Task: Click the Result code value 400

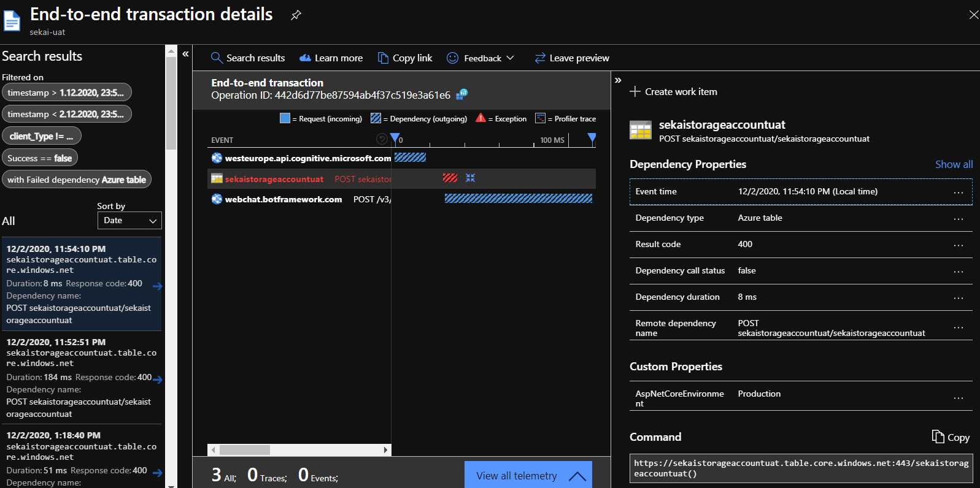Action: (x=745, y=245)
